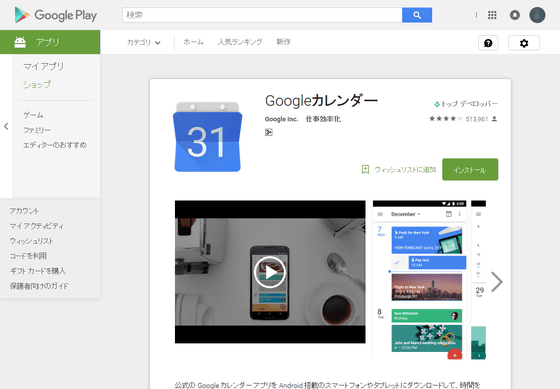
Task: Click the Googleカレンダー app title
Action: [321, 101]
